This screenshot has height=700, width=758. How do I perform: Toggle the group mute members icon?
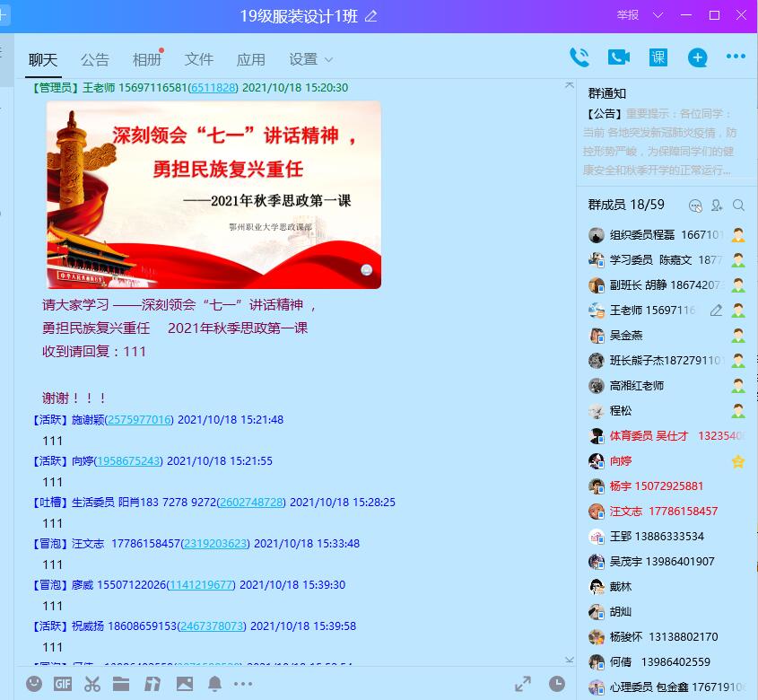pos(695,206)
